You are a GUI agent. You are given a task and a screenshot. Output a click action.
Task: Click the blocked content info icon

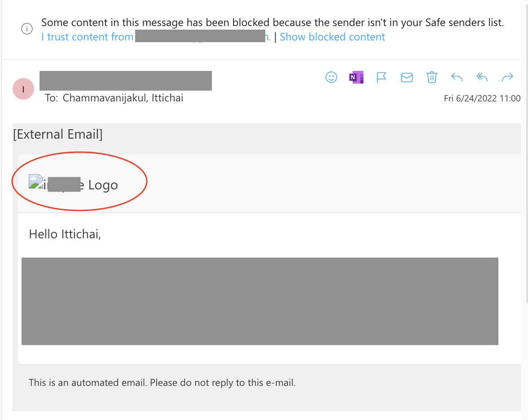tap(27, 29)
